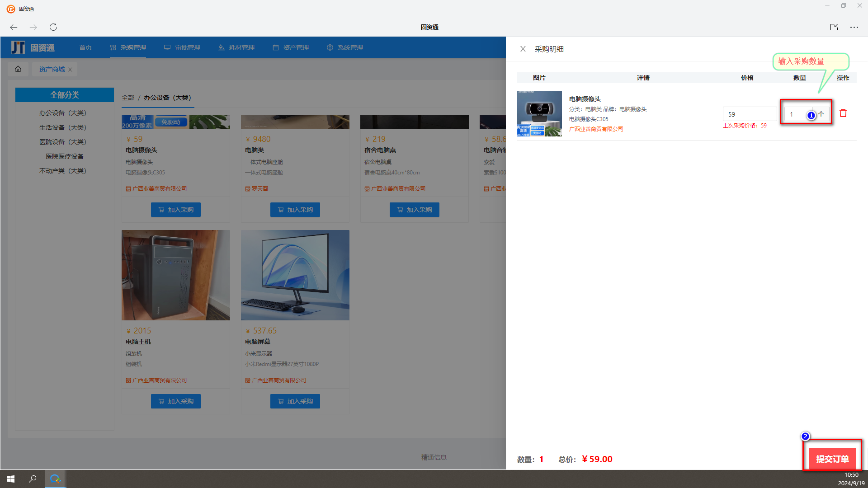
Task: Click the home icon breadcrumb
Action: click(18, 69)
